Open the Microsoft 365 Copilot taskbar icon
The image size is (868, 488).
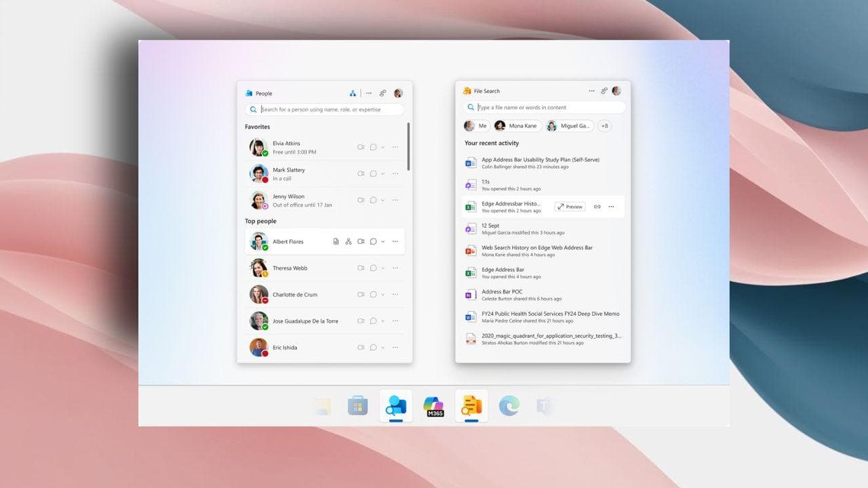[433, 406]
